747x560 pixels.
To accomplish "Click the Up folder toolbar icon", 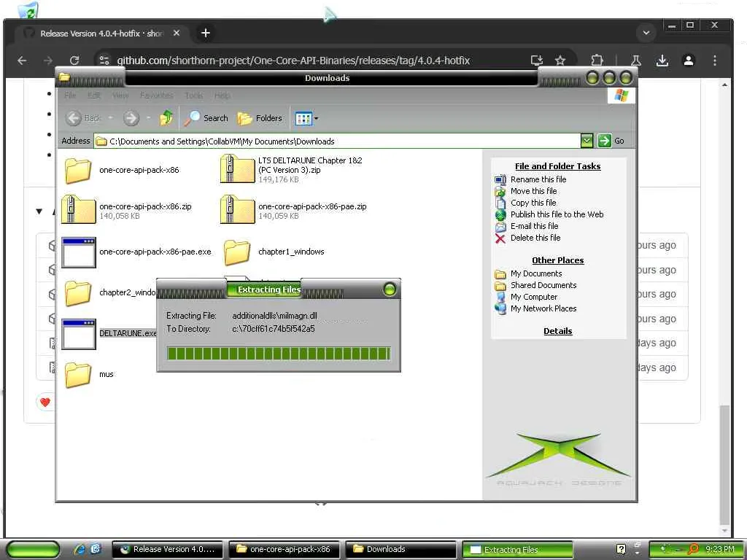I will click(x=166, y=117).
